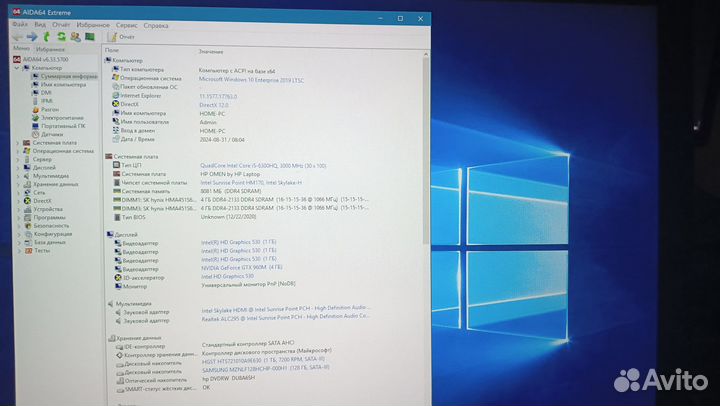
Task: Expand Хранение данных tree node
Action: point(16,184)
